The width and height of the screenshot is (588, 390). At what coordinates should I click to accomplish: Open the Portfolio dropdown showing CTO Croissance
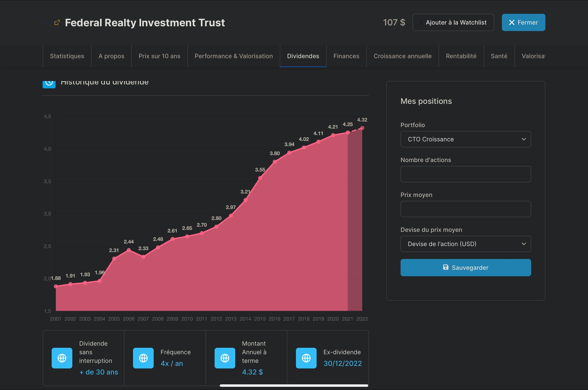point(466,139)
